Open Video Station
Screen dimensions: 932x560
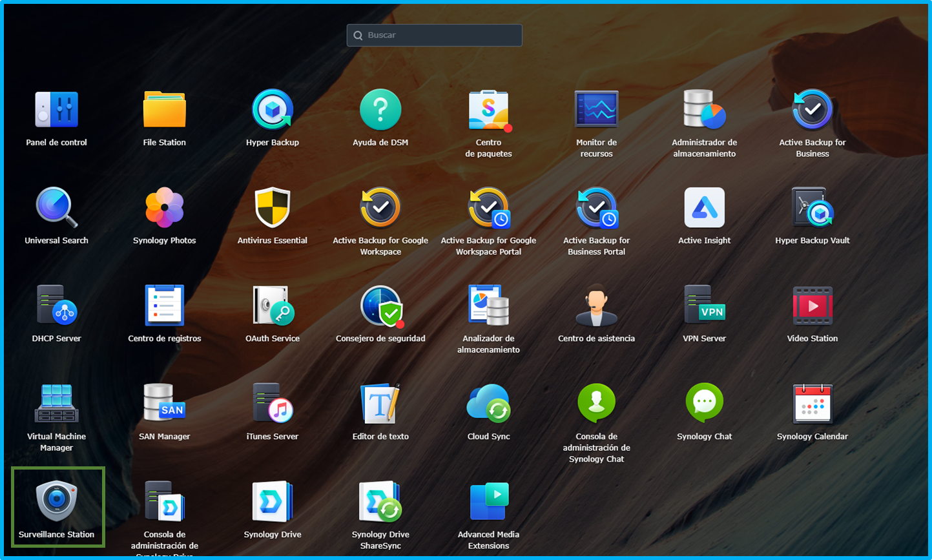coord(813,306)
